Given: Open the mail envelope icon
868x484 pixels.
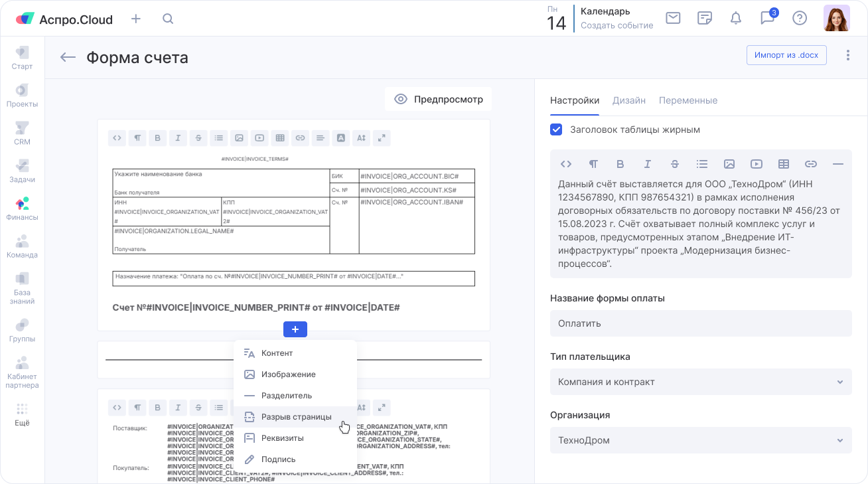Looking at the screenshot, I should pos(673,18).
